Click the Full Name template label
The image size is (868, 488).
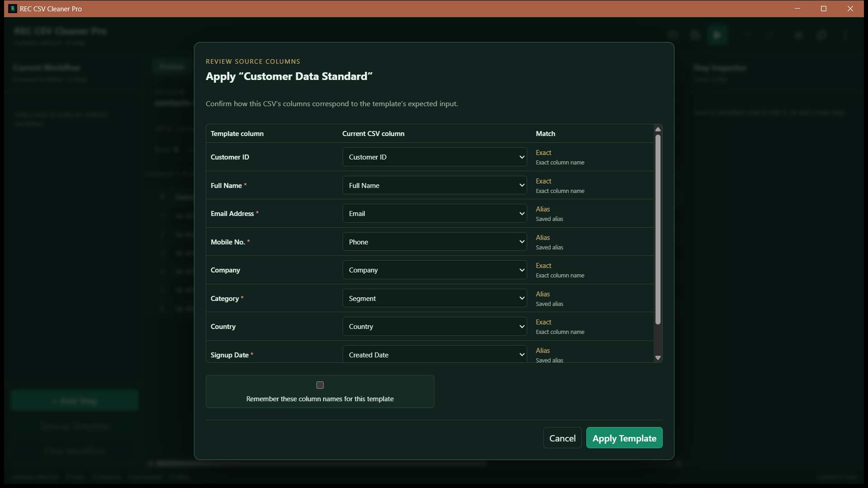226,185
